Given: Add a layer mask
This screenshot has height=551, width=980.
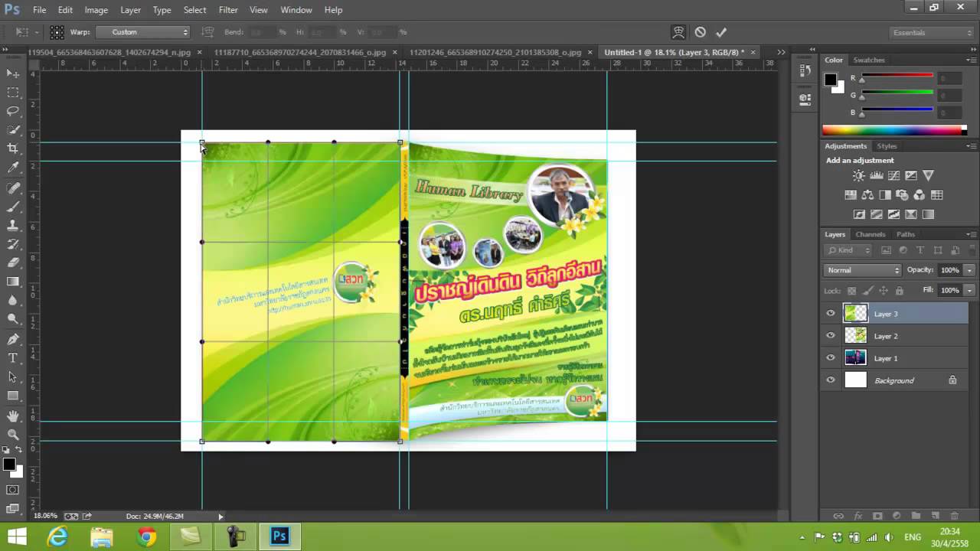Looking at the screenshot, I should (x=877, y=517).
